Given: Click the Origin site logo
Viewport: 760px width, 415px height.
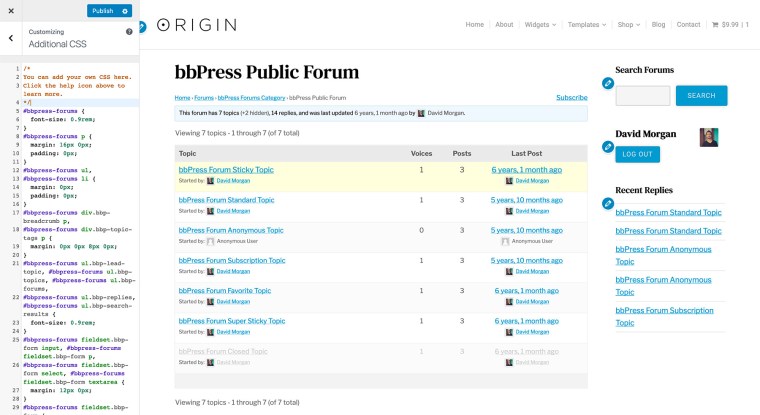Looking at the screenshot, I should pos(197,25).
